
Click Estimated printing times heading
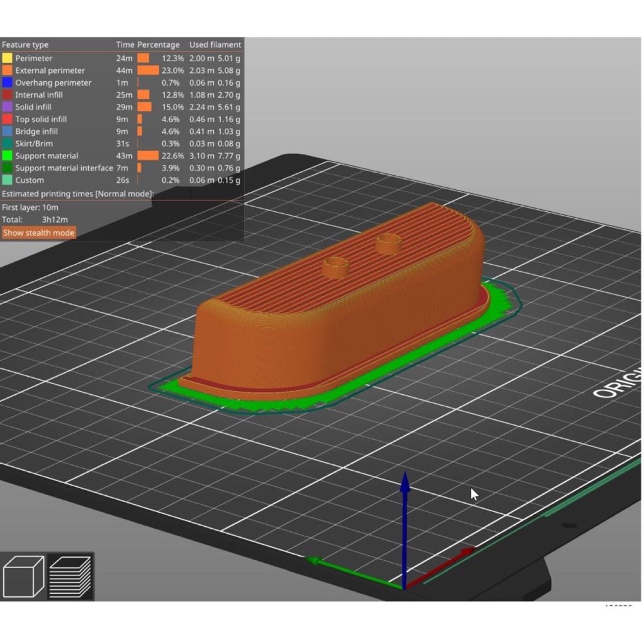[x=78, y=194]
